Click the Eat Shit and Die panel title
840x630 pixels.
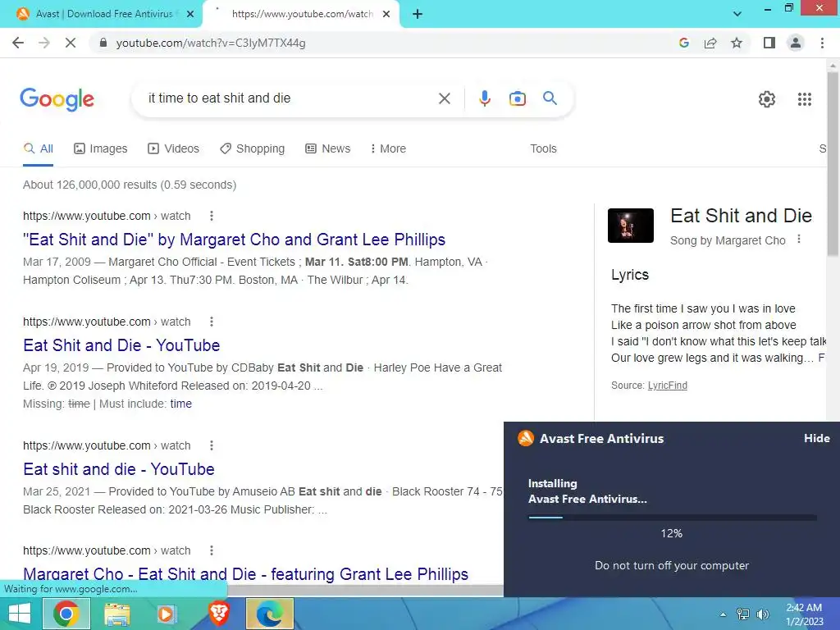(741, 216)
